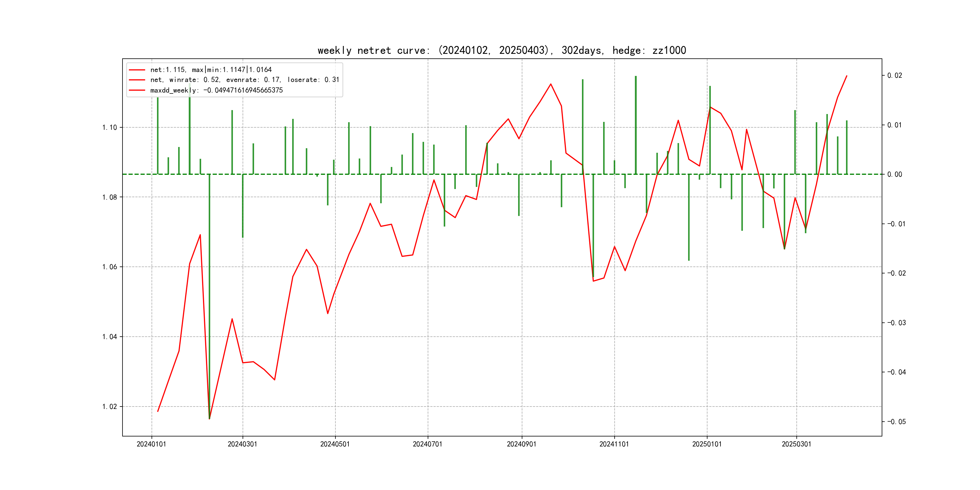Image resolution: width=980 pixels, height=490 pixels.
Task: Click the 1.10 left axis tick label
Action: click(109, 127)
